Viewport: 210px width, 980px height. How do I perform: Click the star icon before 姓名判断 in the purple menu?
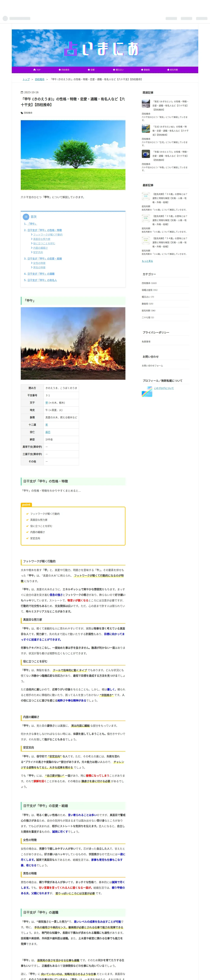coord(168,70)
